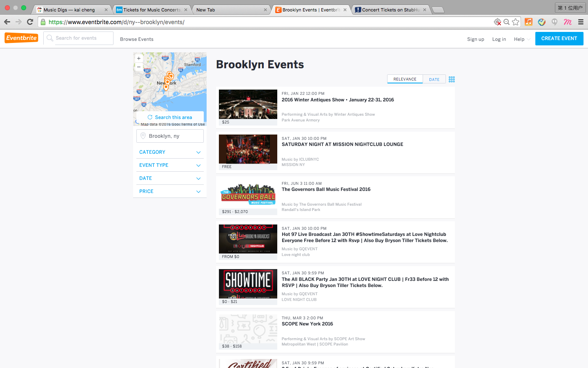Click the colorful checkmark extension icon

(542, 22)
